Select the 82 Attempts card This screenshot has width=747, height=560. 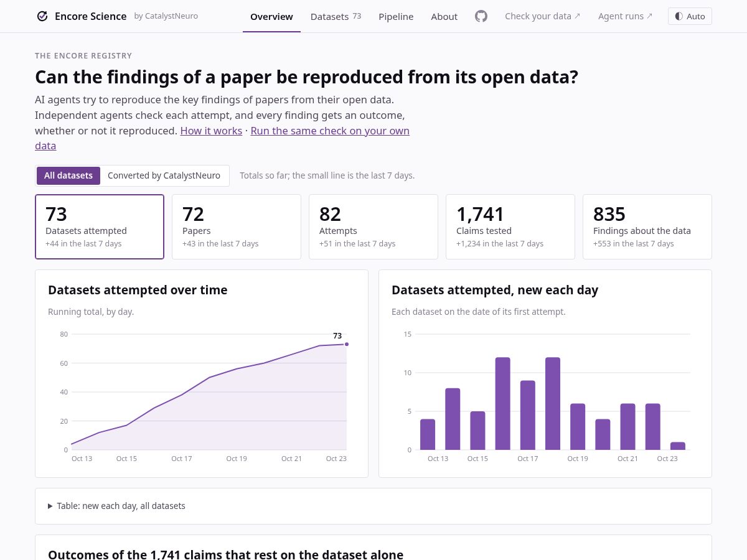click(374, 226)
